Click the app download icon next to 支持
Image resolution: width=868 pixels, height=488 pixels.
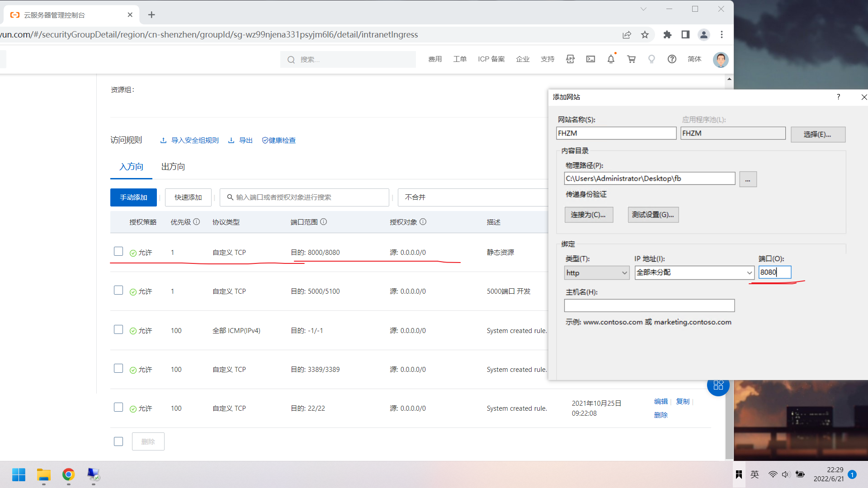570,59
